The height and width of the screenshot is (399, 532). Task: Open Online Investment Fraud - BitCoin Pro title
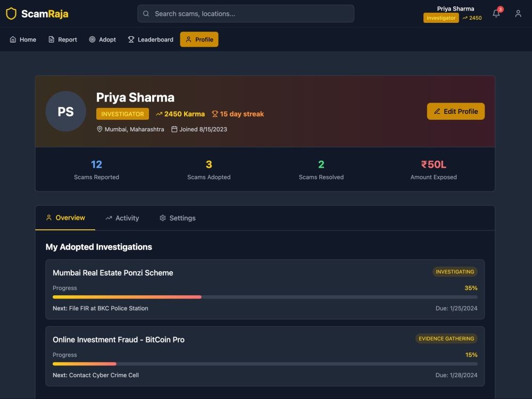click(x=119, y=339)
